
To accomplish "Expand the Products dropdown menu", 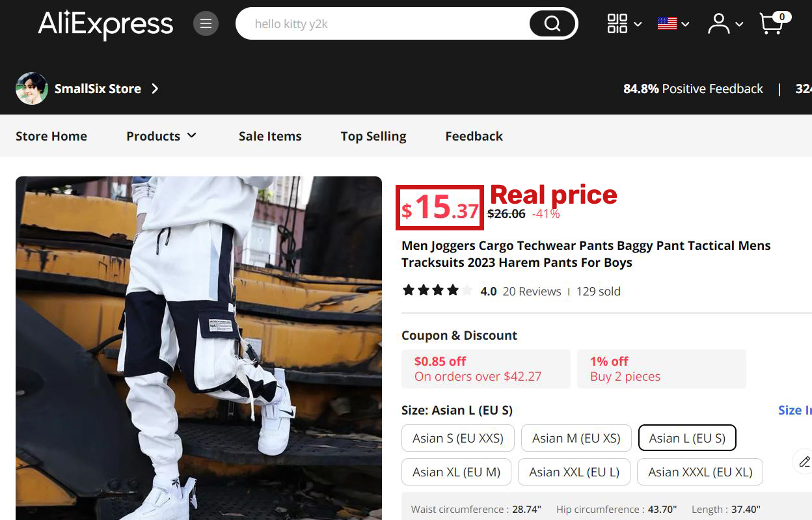I will [161, 136].
